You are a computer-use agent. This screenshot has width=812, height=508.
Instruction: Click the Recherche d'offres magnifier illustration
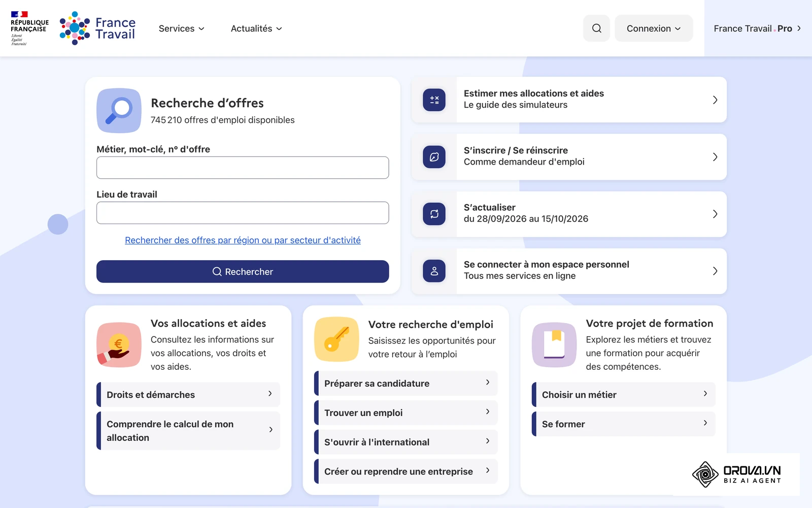[x=119, y=111]
